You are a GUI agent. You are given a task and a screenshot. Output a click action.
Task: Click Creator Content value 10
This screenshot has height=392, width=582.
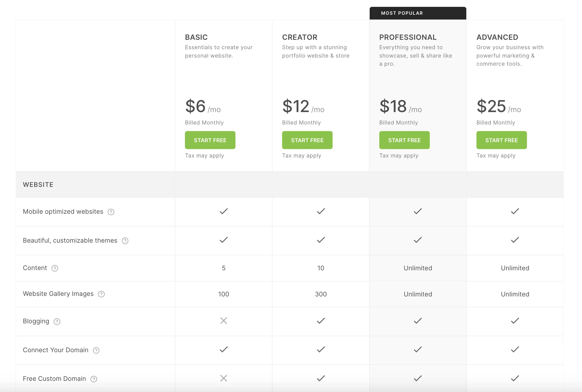321,268
